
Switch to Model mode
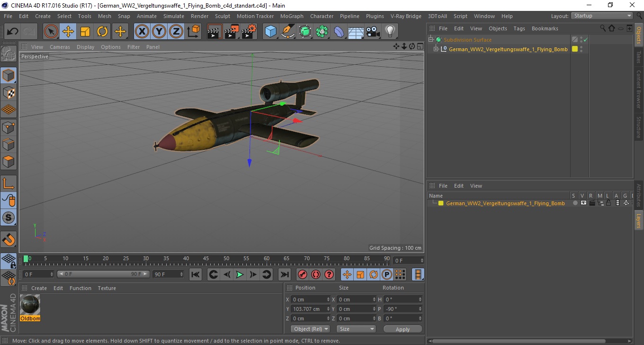click(x=9, y=75)
